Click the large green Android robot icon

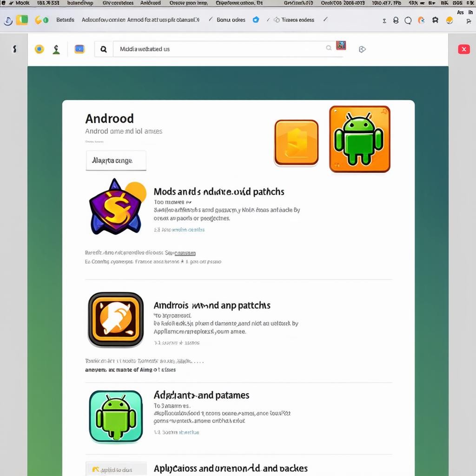point(359,139)
